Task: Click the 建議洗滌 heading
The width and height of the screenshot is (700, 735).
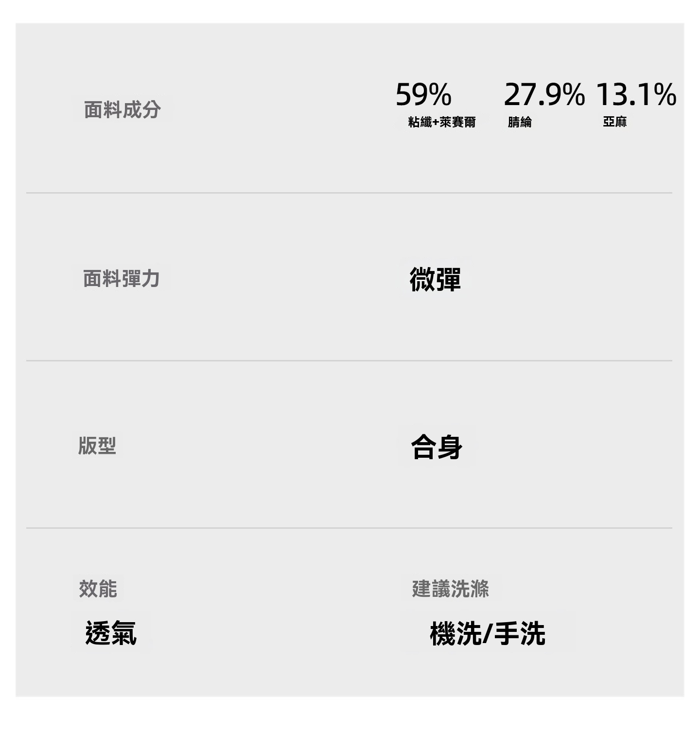Action: [450, 589]
